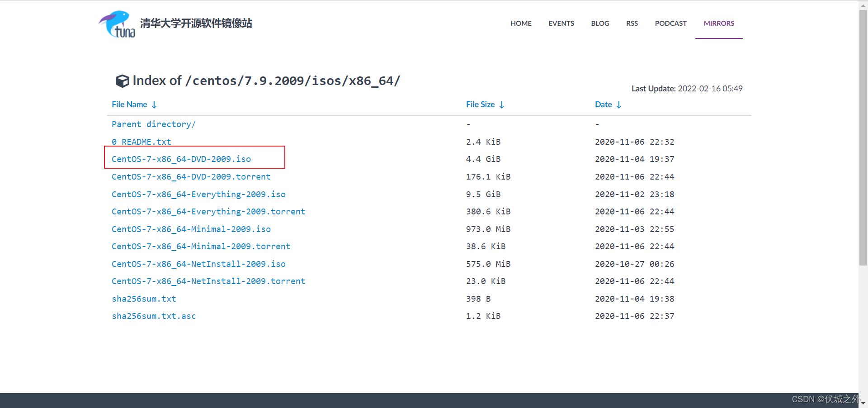Open the HOME menu item
Image resolution: width=868 pixels, height=408 pixels.
pyautogui.click(x=521, y=24)
